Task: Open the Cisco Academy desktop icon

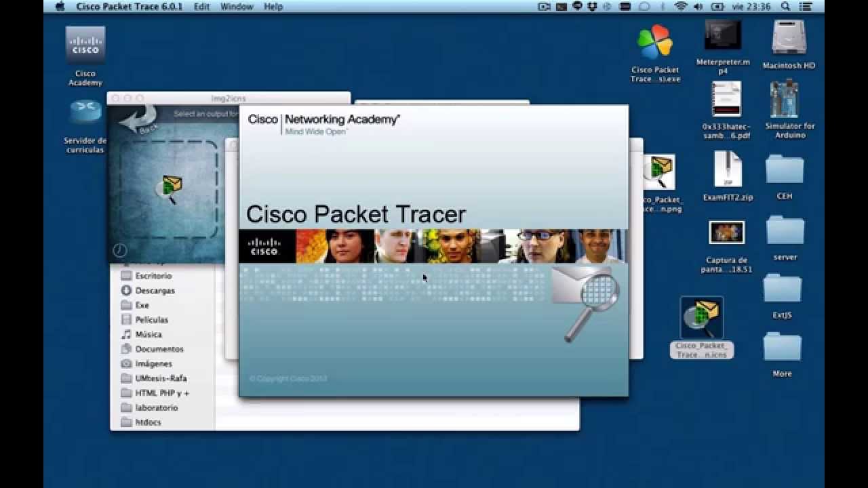Action: pyautogui.click(x=85, y=45)
